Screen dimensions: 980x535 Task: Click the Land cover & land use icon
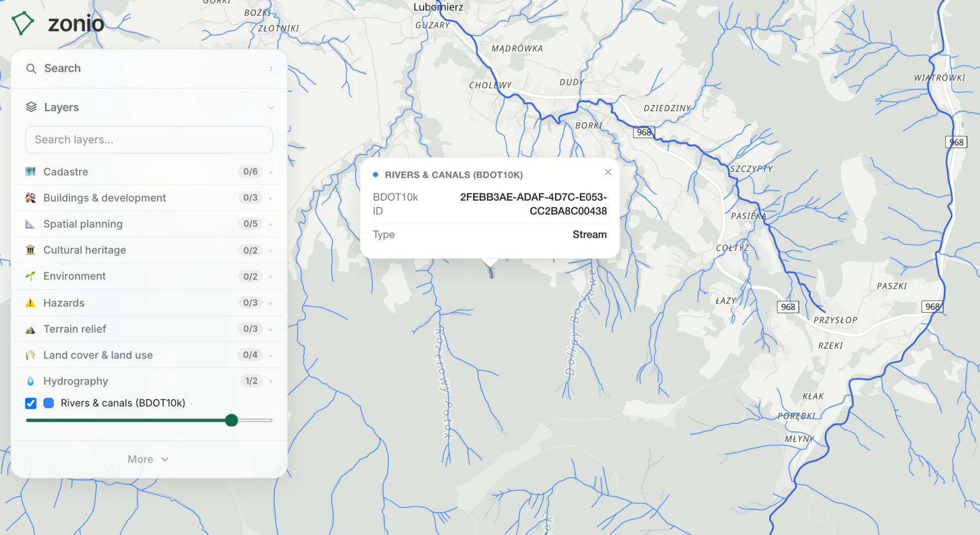click(30, 355)
